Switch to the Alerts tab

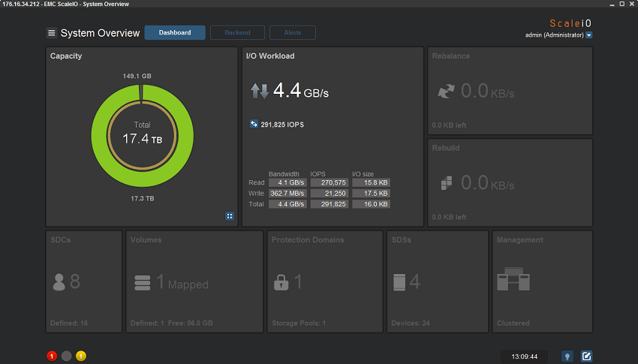click(x=293, y=32)
